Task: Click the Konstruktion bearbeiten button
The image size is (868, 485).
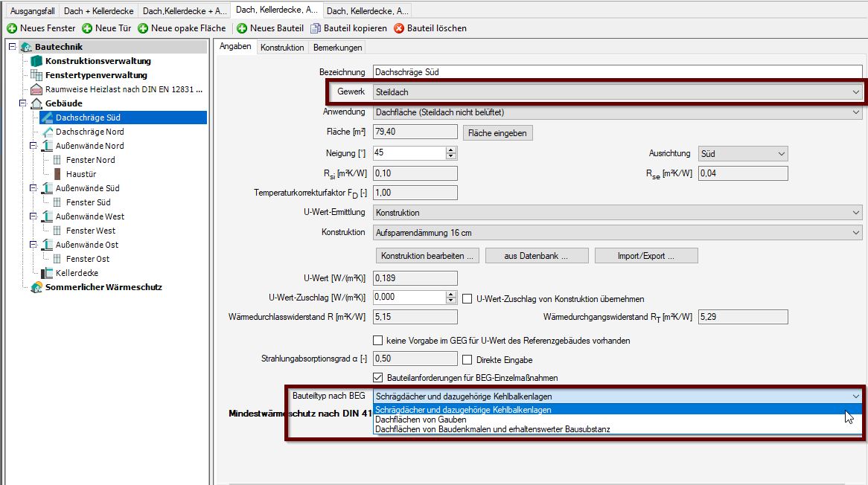Action: point(427,256)
